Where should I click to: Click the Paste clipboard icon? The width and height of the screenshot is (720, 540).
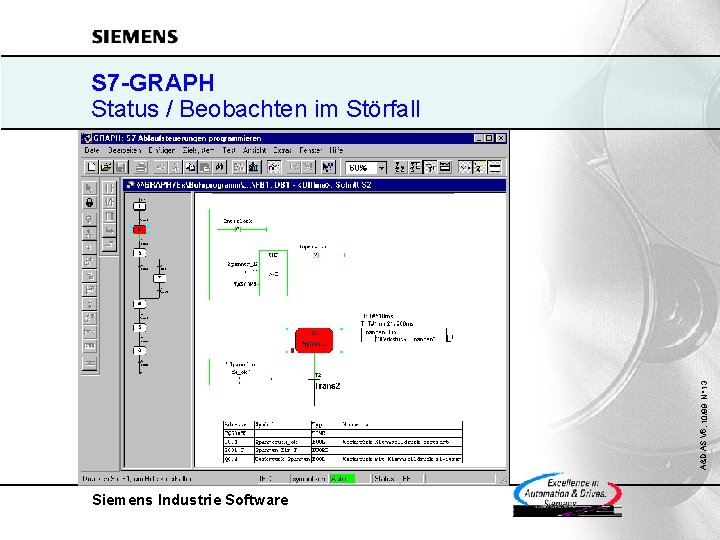tap(205, 167)
